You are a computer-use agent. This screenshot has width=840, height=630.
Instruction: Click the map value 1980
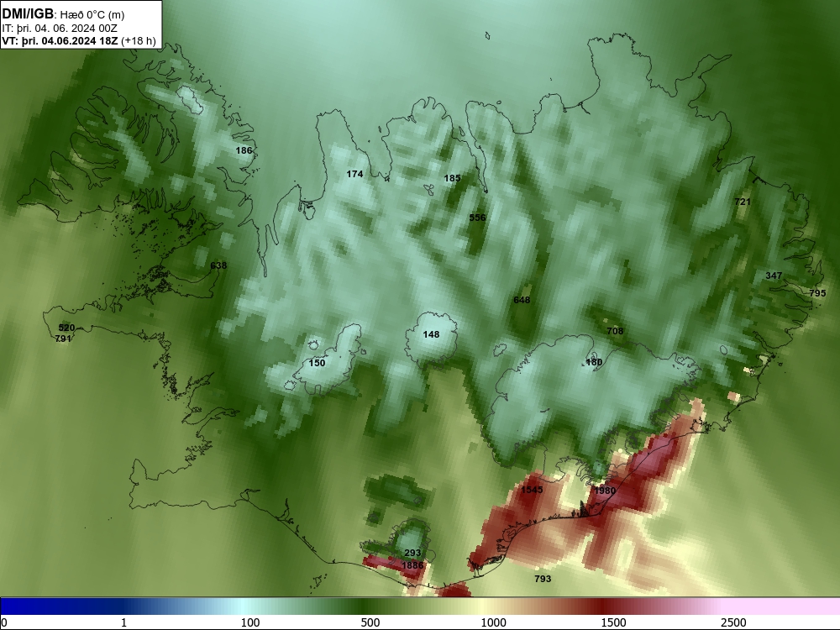[x=605, y=491]
